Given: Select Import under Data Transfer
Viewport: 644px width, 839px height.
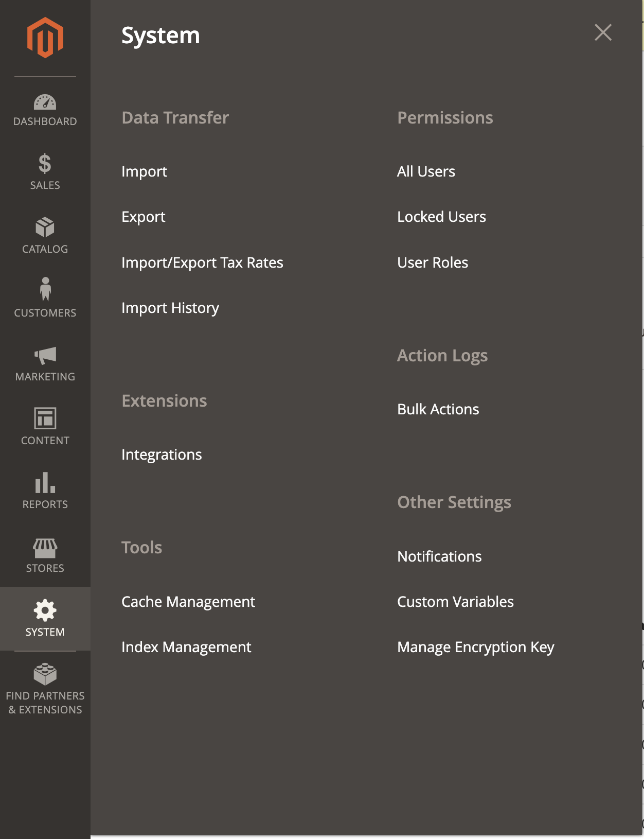Looking at the screenshot, I should coord(145,171).
